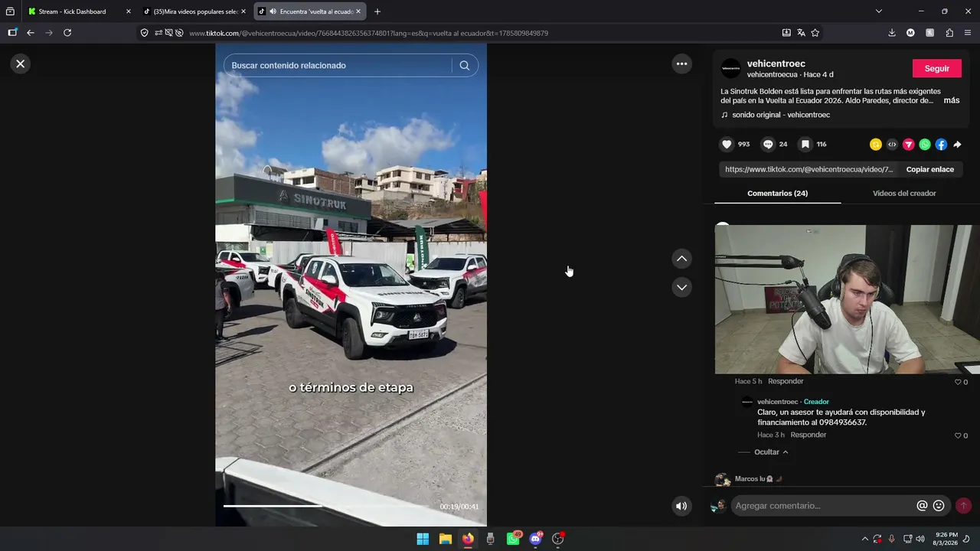Mute the playing tab's audio icon
This screenshot has width=980, height=551.
(x=273, y=11)
